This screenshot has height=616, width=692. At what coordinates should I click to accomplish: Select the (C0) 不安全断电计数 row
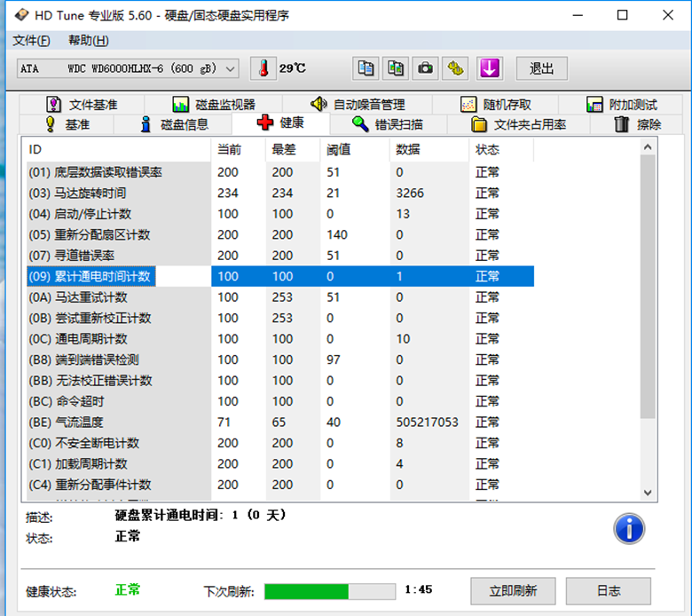click(x=280, y=442)
